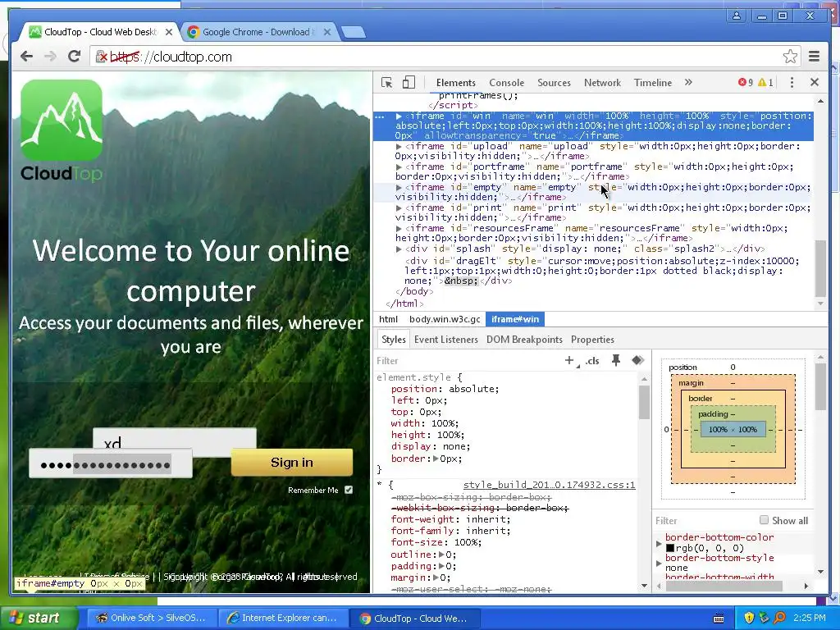This screenshot has height=630, width=840.
Task: Switch to Onlive Soft taskbar item
Action: point(151,618)
